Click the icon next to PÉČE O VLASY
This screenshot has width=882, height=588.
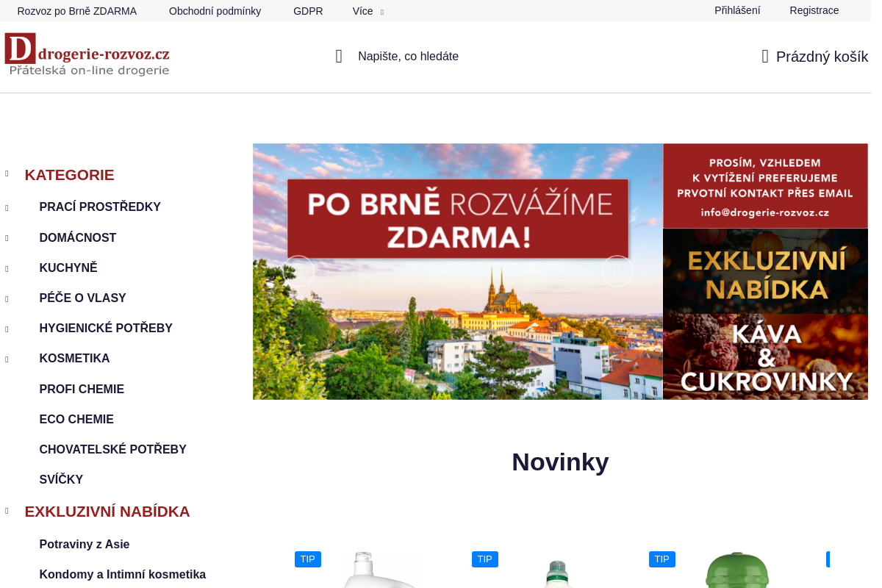[7, 298]
